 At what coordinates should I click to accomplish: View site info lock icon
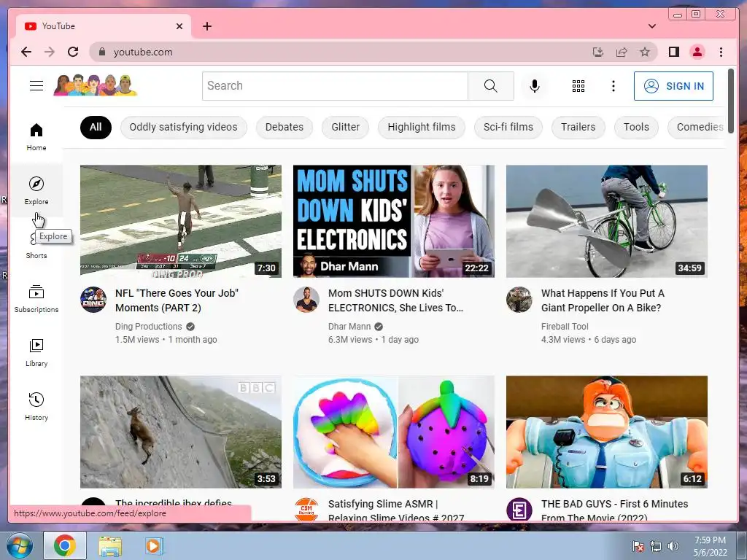click(101, 52)
